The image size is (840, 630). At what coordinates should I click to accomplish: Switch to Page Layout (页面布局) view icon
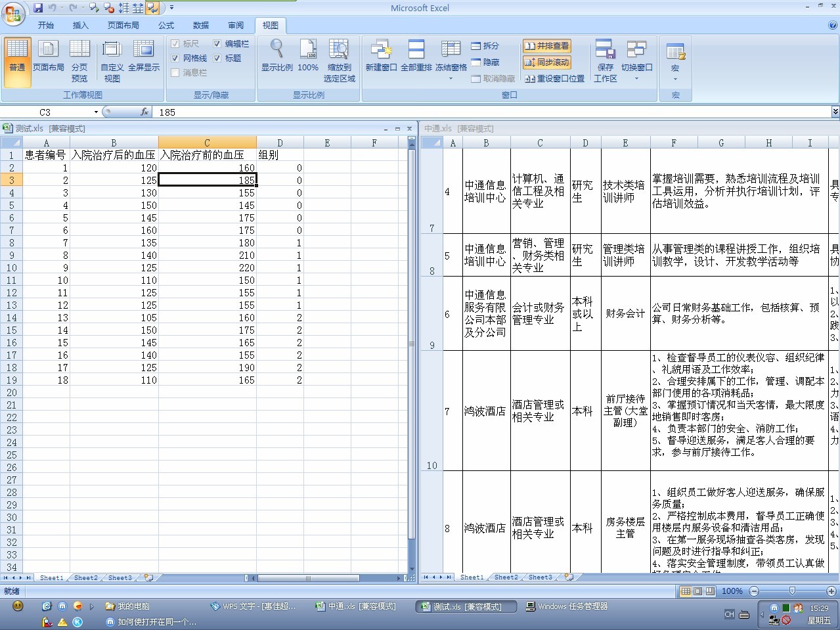(49, 56)
